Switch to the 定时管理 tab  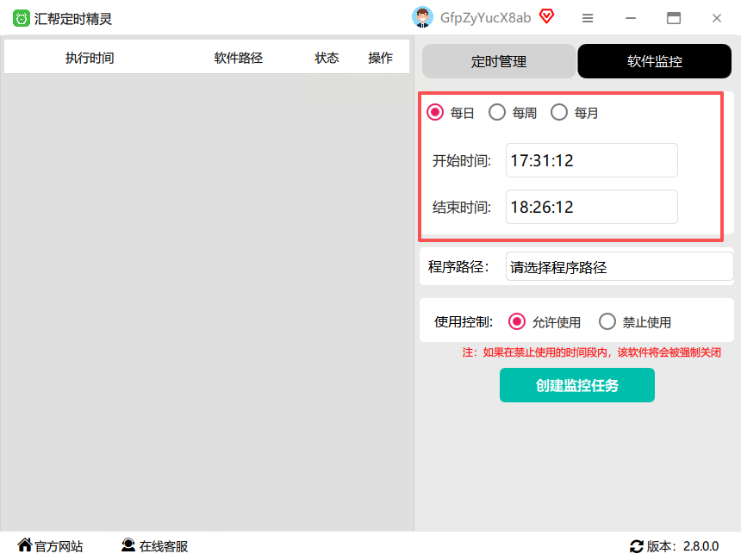click(499, 61)
